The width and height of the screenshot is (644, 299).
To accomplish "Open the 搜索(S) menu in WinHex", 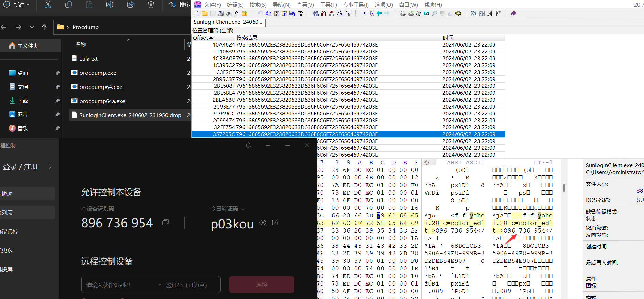I will click(258, 4).
